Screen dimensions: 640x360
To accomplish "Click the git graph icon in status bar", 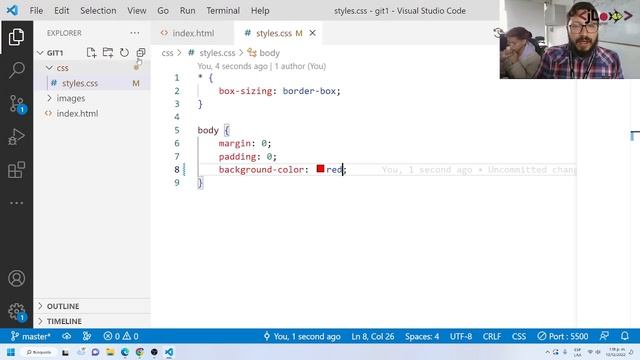I will coord(87,336).
